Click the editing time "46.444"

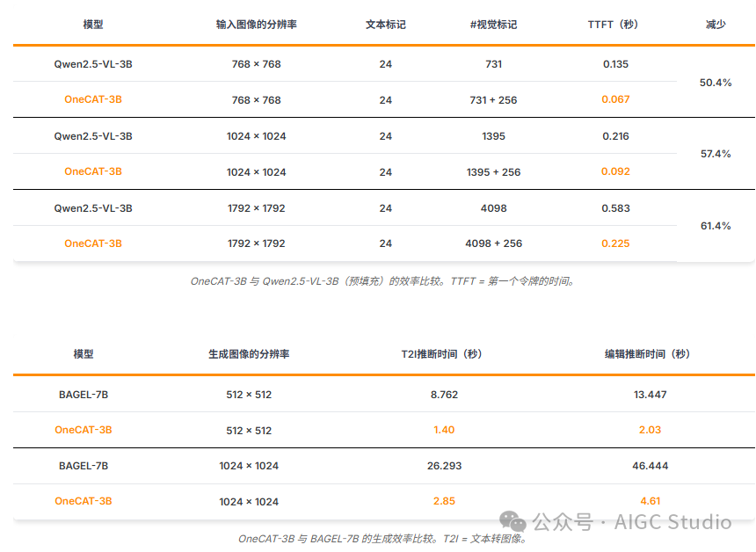click(x=650, y=466)
